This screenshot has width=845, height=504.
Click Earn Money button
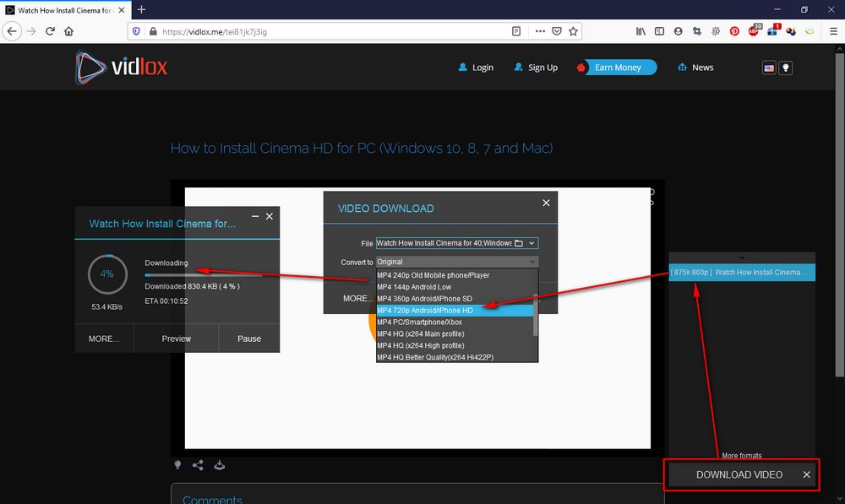[x=618, y=68]
